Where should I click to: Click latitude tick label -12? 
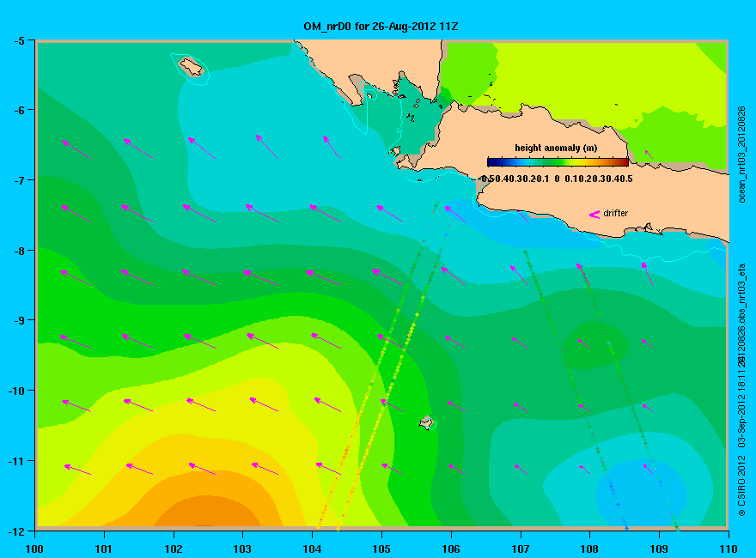click(17, 531)
